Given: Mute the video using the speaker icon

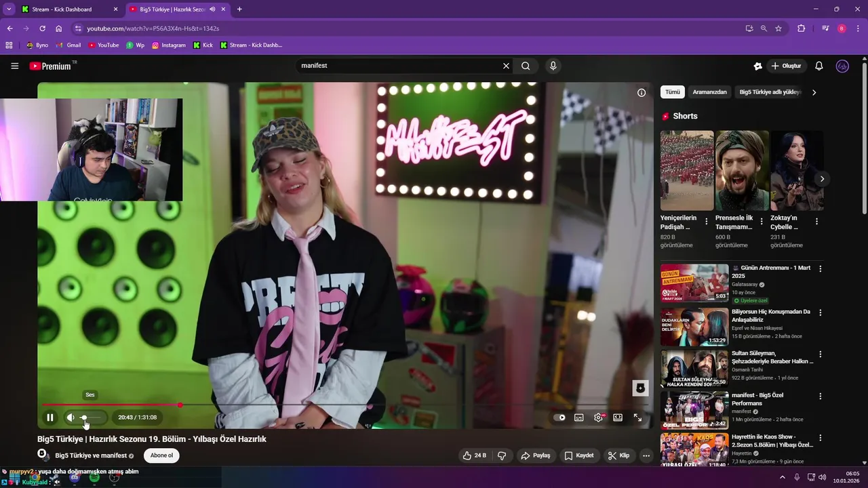Looking at the screenshot, I should (70, 418).
